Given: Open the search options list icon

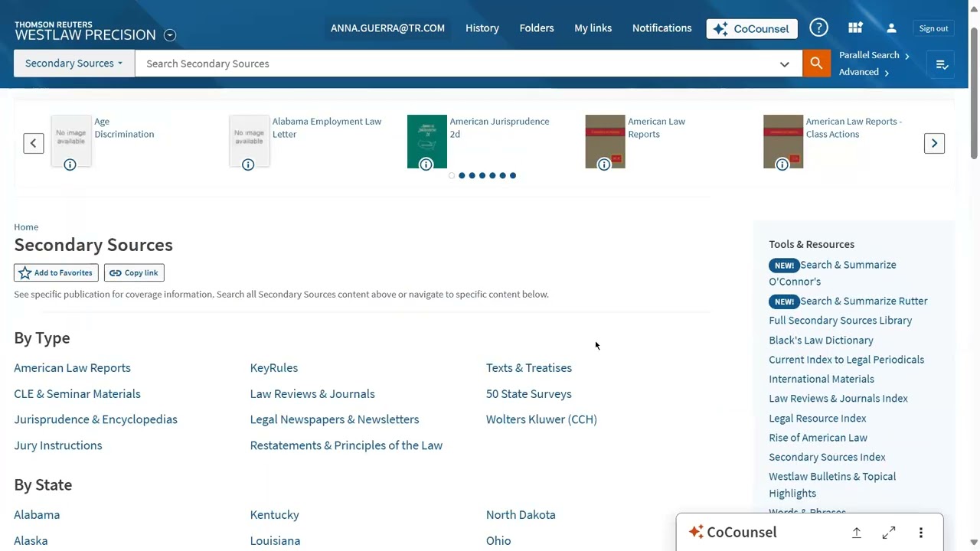Looking at the screenshot, I should click(942, 64).
